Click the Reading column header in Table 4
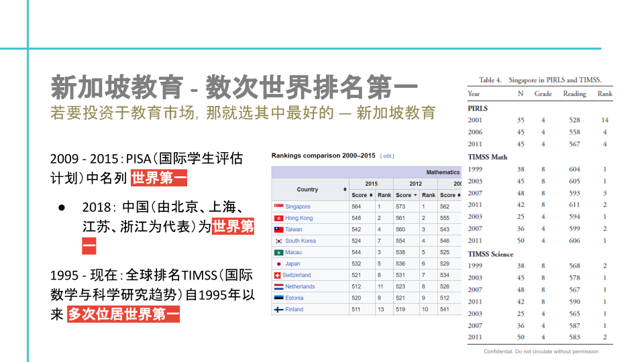 (575, 94)
